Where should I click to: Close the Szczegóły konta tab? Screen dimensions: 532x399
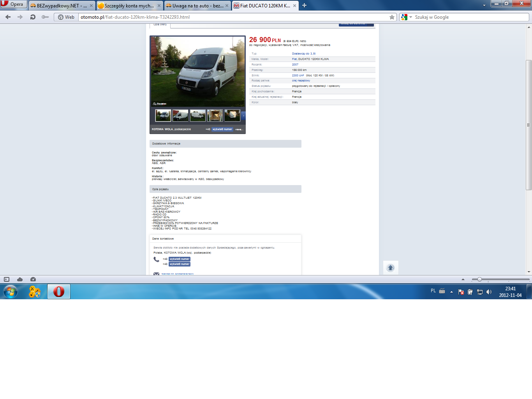click(x=159, y=5)
